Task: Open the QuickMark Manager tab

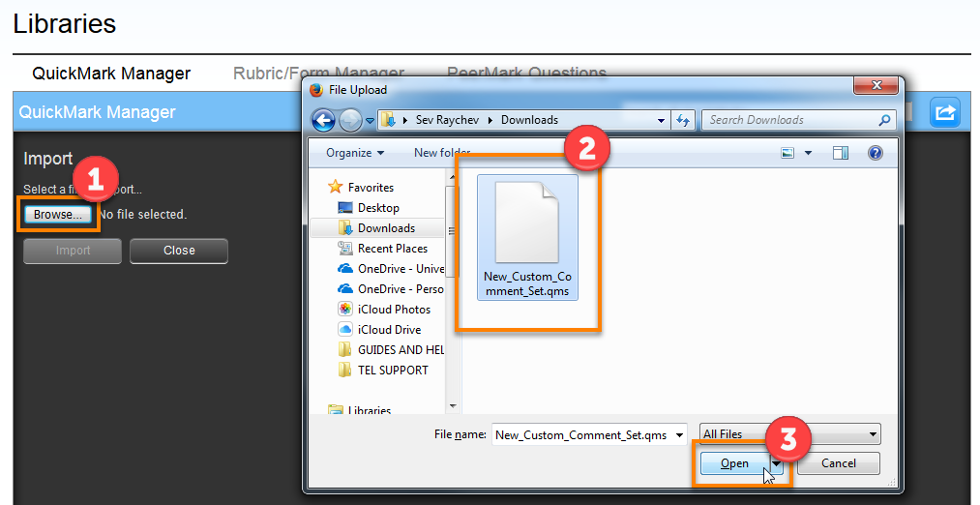Action: (111, 74)
